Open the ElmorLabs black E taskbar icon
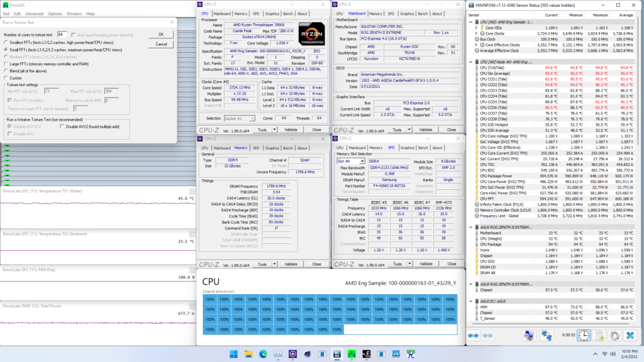The image size is (644, 362). 367,354
